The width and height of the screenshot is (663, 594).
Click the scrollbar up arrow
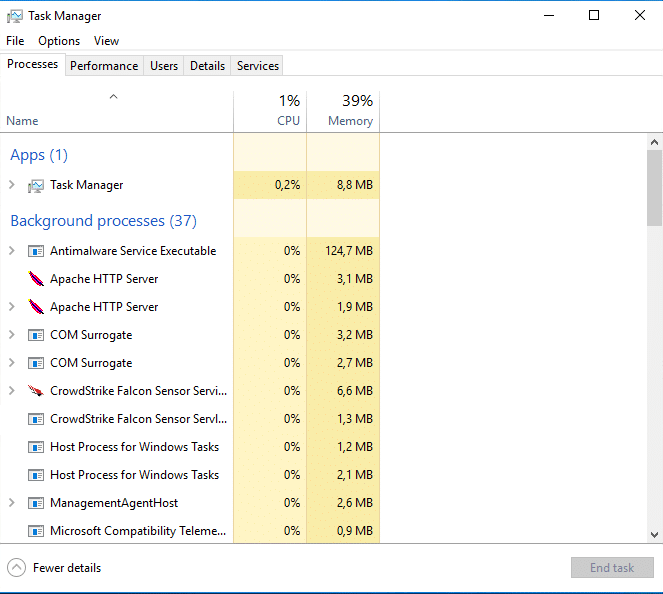click(654, 142)
